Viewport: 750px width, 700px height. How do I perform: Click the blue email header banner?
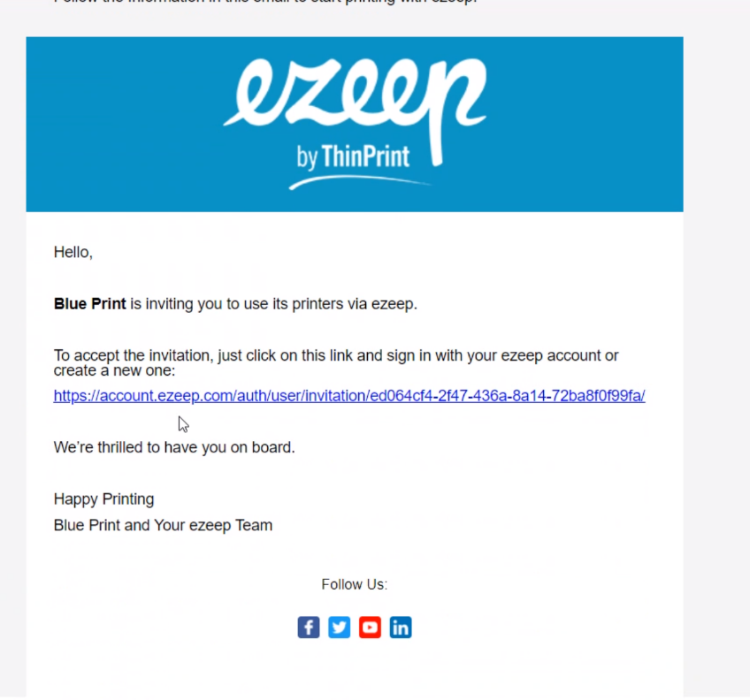[354, 124]
